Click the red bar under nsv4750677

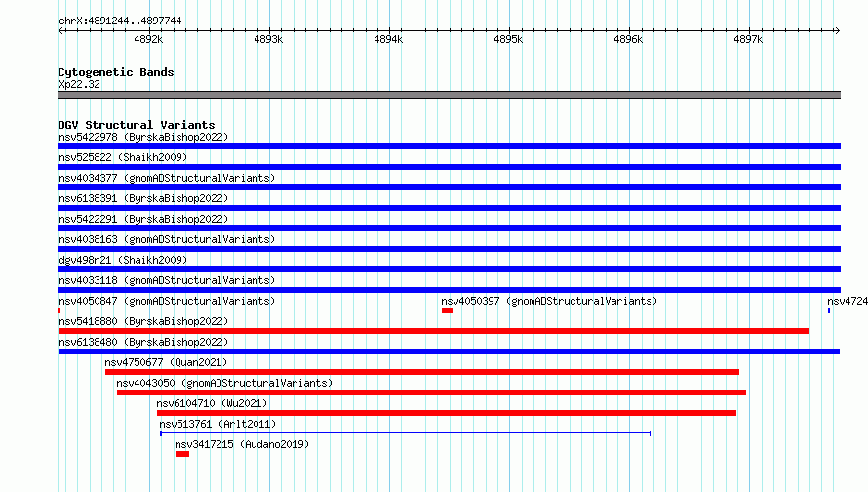(x=422, y=372)
